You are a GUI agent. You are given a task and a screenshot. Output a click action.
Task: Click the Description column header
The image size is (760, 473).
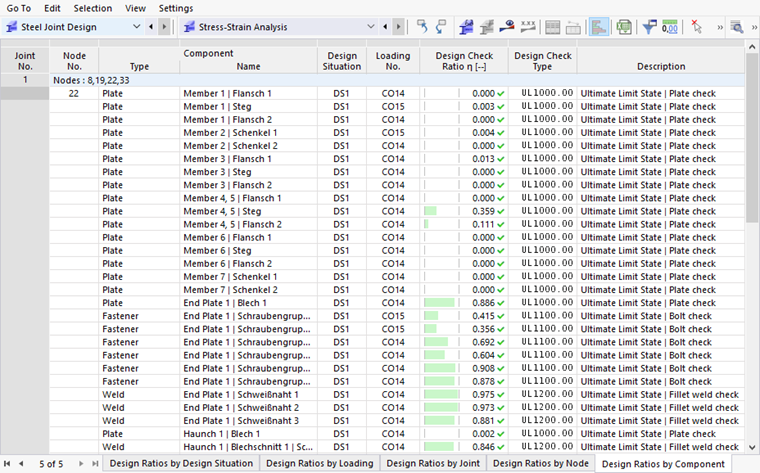661,61
